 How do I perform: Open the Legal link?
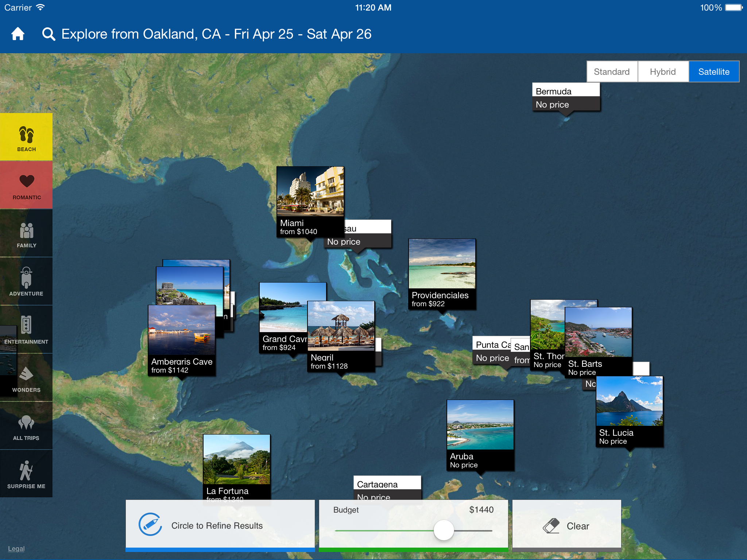pos(16,549)
